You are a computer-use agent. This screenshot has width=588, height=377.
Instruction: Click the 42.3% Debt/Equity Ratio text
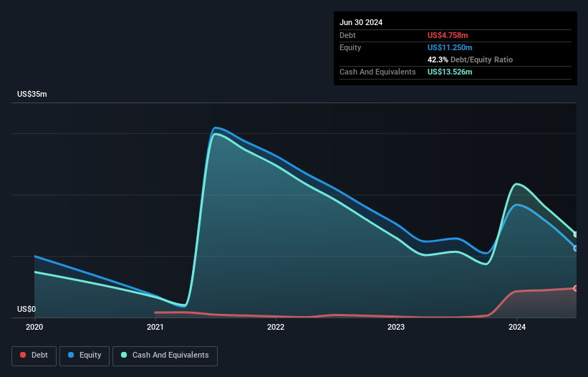click(470, 59)
